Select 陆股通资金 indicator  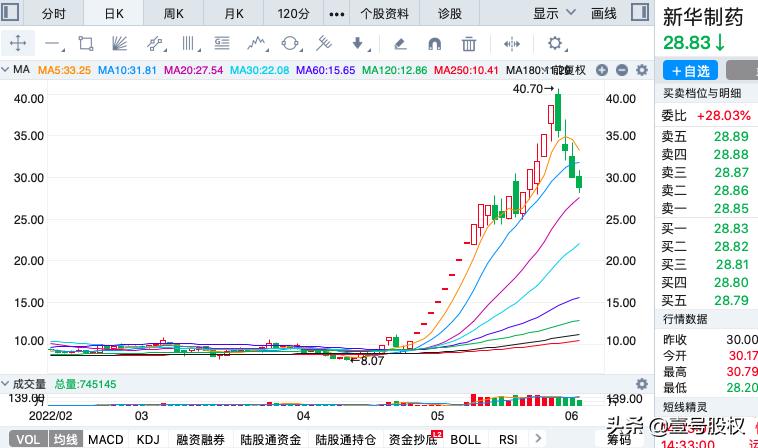271,439
